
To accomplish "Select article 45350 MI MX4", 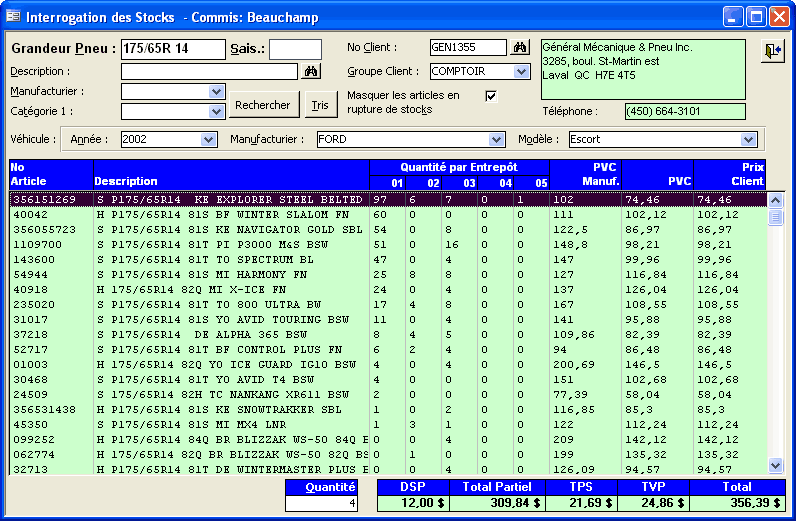I will tap(388, 425).
